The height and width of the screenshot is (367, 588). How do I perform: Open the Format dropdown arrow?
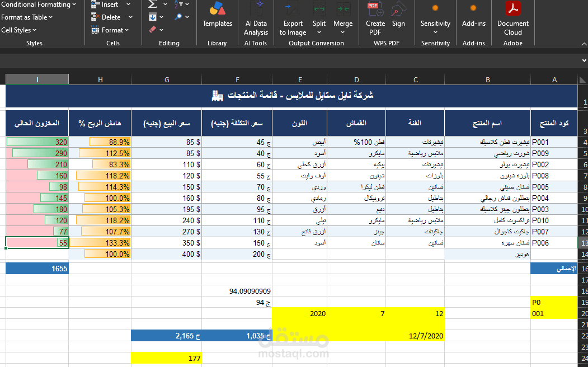click(127, 30)
